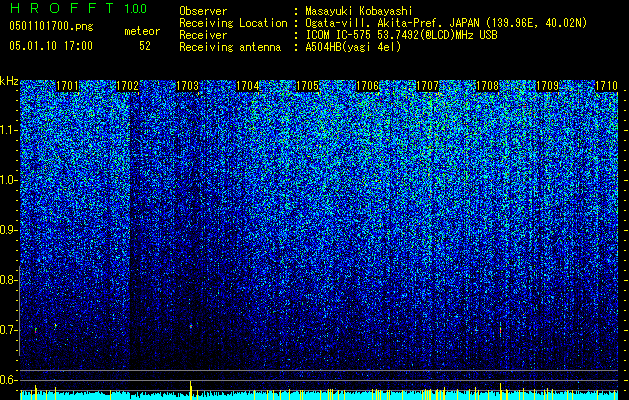The height and width of the screenshot is (400, 629).
Task: Click the 1.0 frequency axis label
Action: click(9, 180)
